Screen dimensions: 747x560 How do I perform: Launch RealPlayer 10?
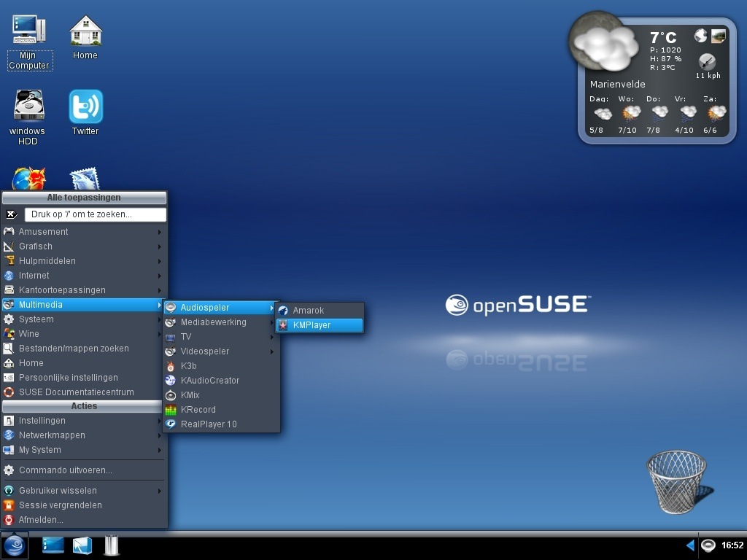point(221,424)
